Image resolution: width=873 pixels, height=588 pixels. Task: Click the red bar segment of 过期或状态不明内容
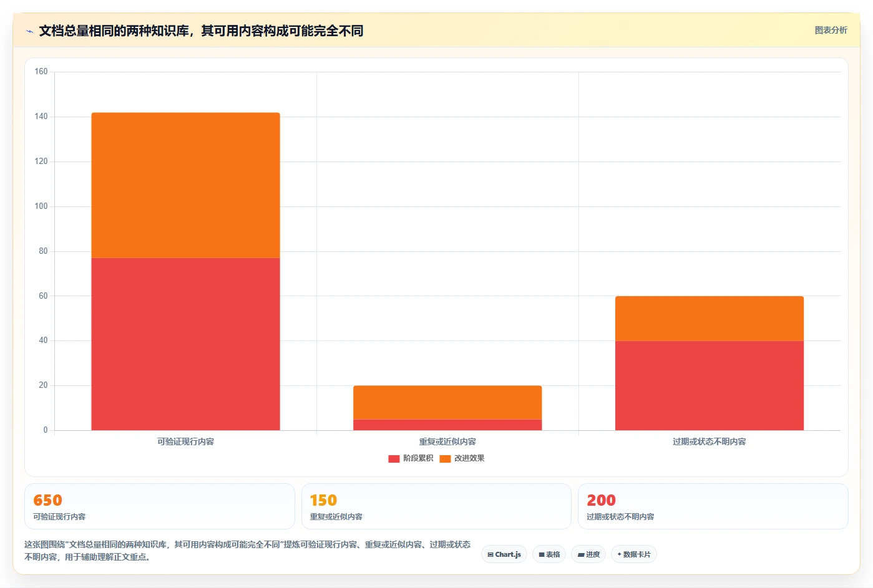(710, 385)
